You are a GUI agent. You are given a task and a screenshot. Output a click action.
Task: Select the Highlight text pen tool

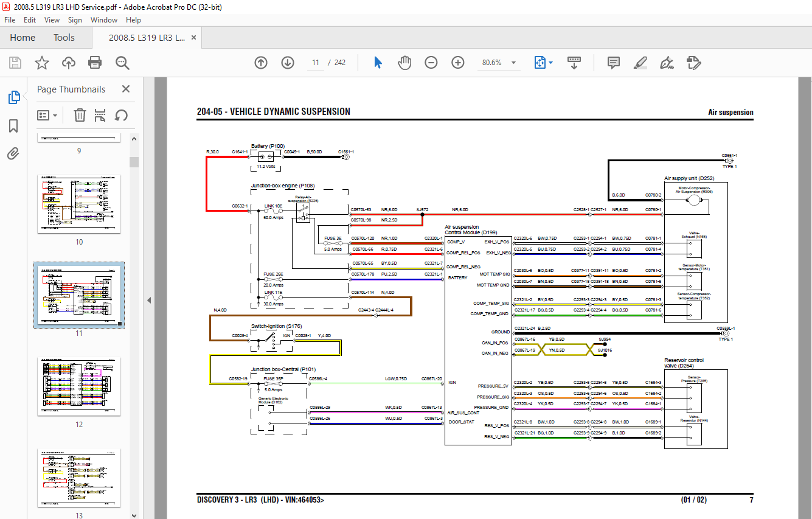click(x=640, y=63)
